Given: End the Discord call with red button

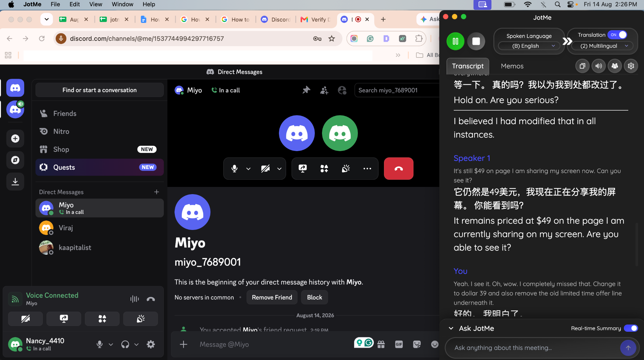Looking at the screenshot, I should (x=398, y=169).
